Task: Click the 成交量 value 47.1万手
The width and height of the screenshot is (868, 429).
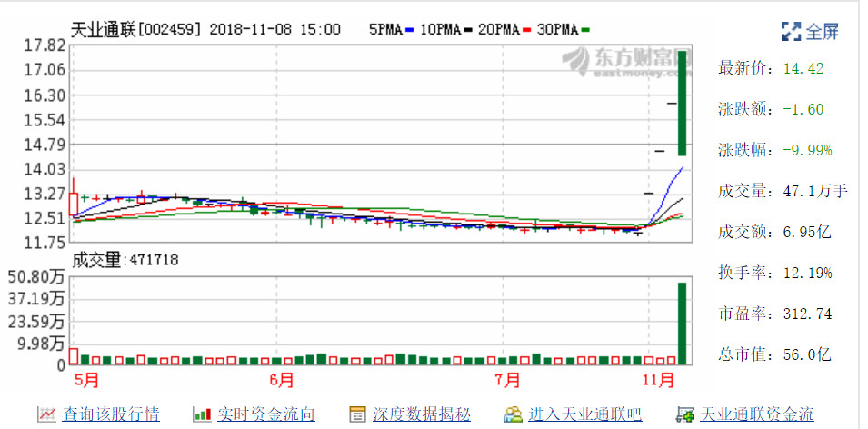Action: [x=815, y=192]
